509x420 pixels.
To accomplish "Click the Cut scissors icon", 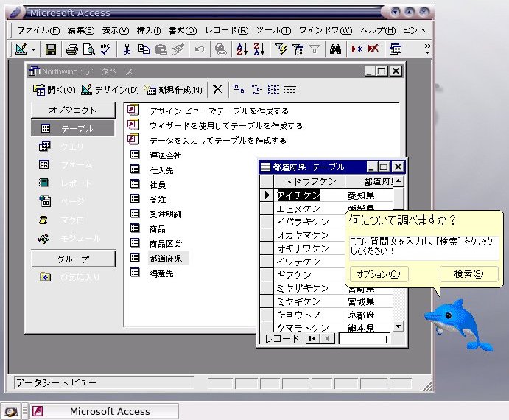I will tap(127, 49).
